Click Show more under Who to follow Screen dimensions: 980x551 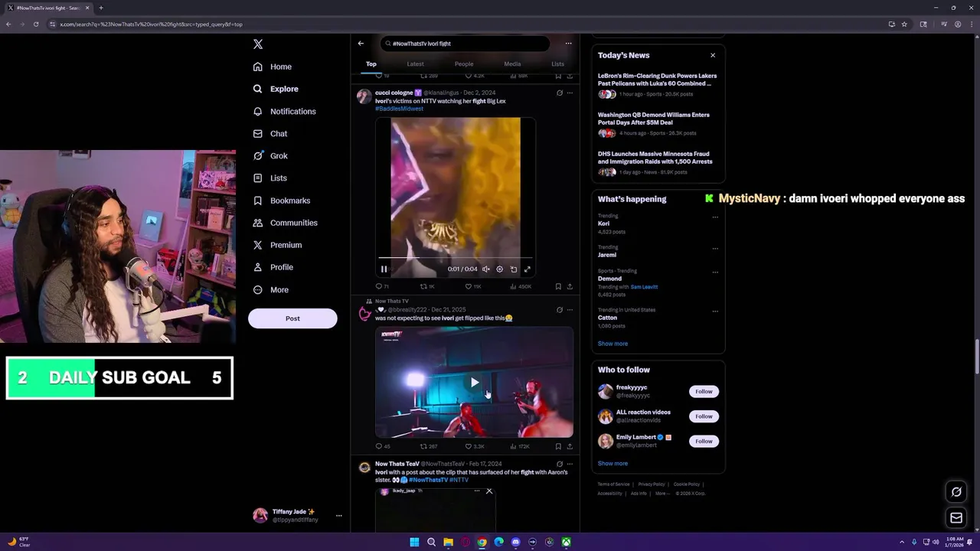612,464
